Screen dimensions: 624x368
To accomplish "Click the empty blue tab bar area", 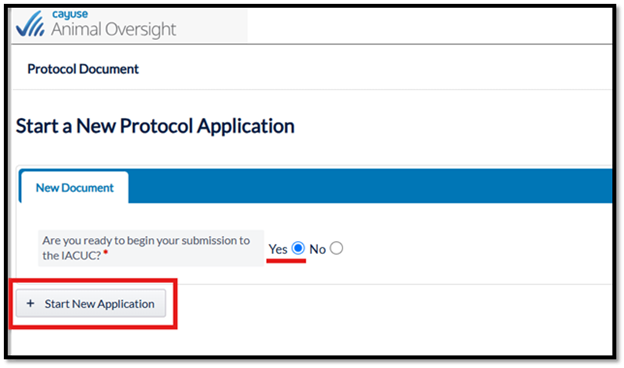I will [370, 186].
